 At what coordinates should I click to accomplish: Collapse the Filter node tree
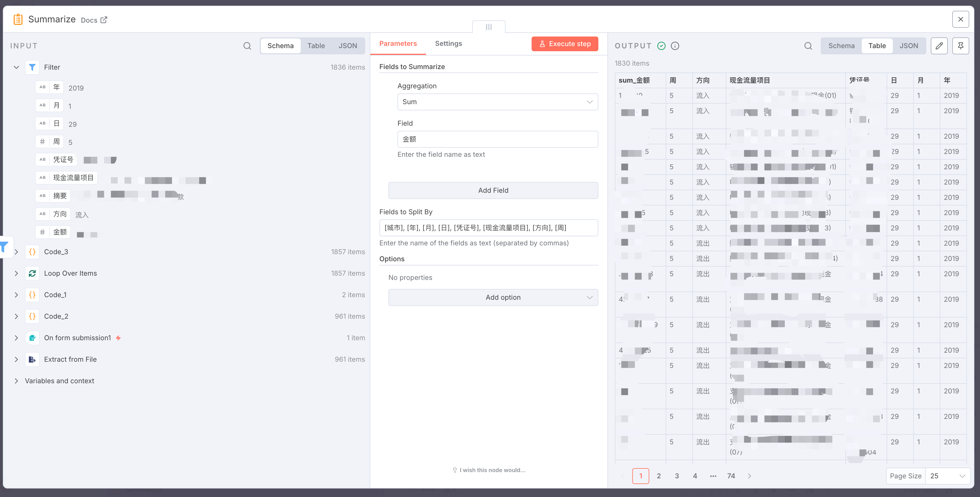tap(16, 67)
